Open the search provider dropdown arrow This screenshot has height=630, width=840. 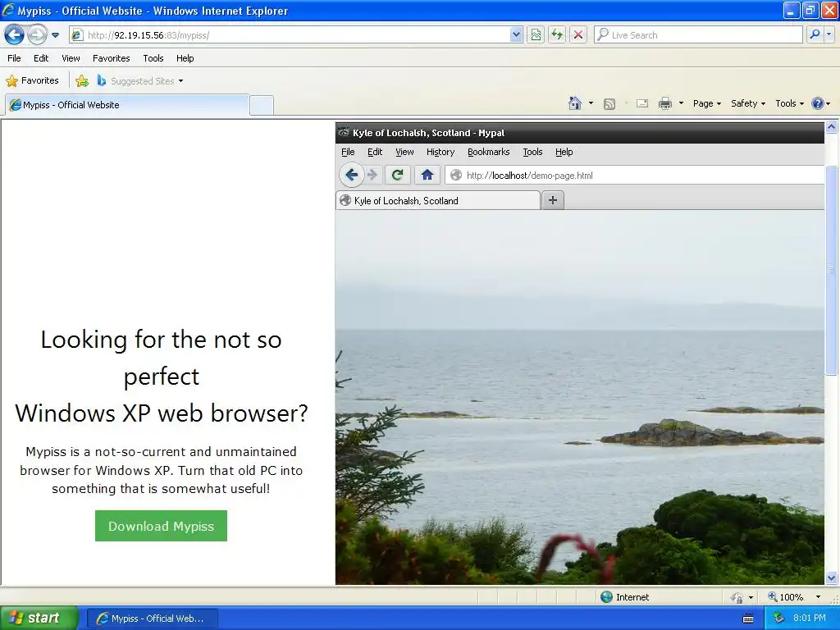point(829,34)
